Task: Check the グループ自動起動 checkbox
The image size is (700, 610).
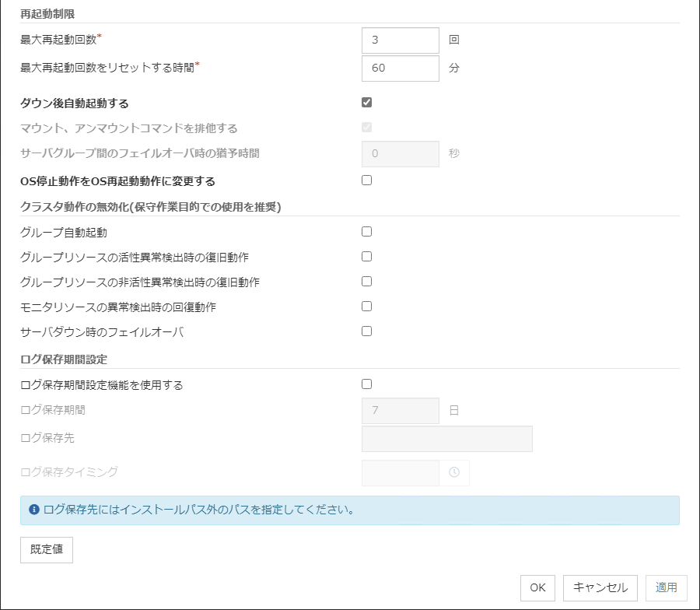Action: pyautogui.click(x=367, y=232)
